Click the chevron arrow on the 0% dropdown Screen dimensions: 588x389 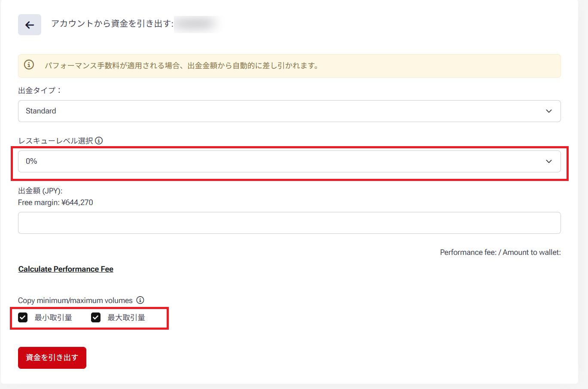click(548, 161)
